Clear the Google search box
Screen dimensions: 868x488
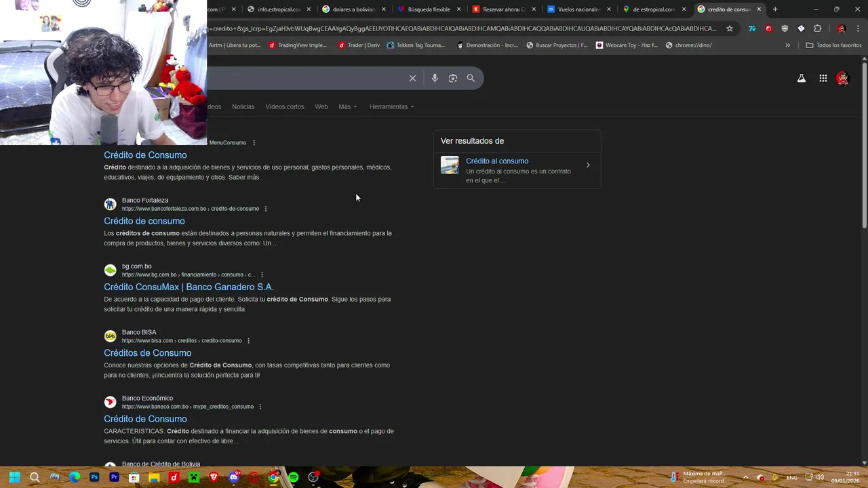coord(412,78)
